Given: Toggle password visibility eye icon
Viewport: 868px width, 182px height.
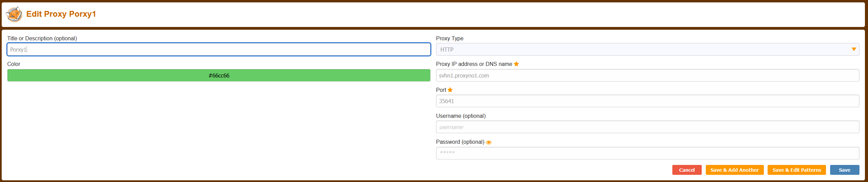Looking at the screenshot, I should coord(489,142).
